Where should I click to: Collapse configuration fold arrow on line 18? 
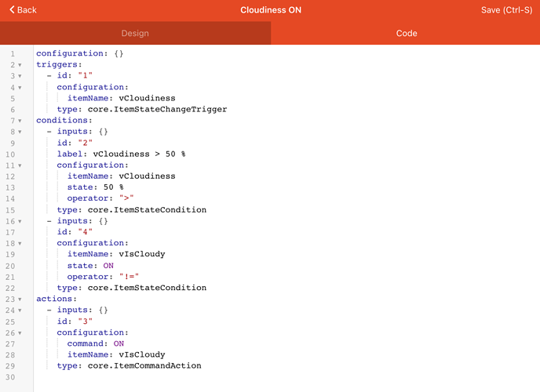click(20, 244)
